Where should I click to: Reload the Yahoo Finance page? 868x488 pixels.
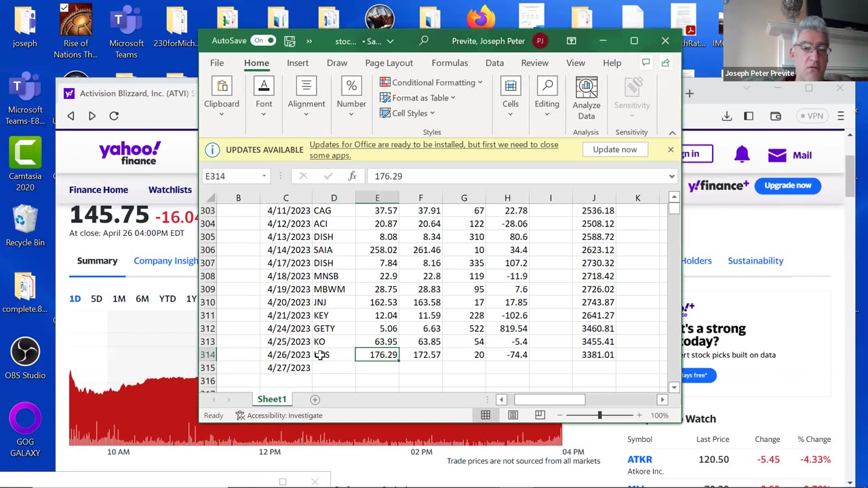click(114, 116)
